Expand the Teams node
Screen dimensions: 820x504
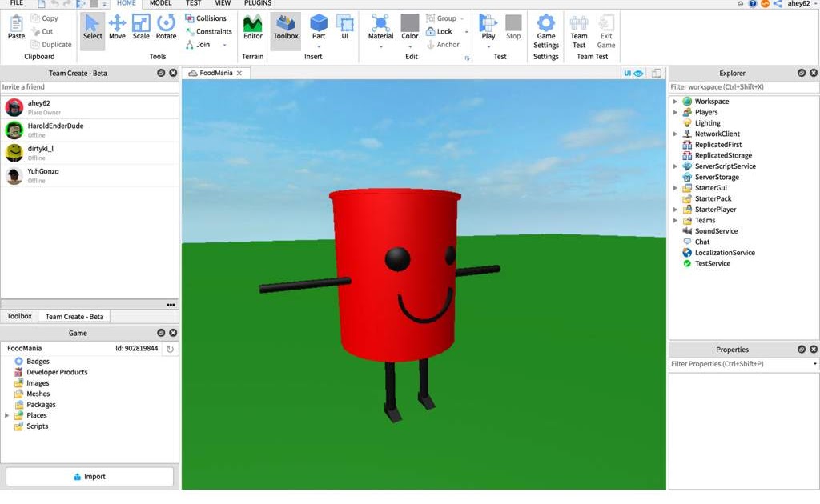[x=675, y=221]
